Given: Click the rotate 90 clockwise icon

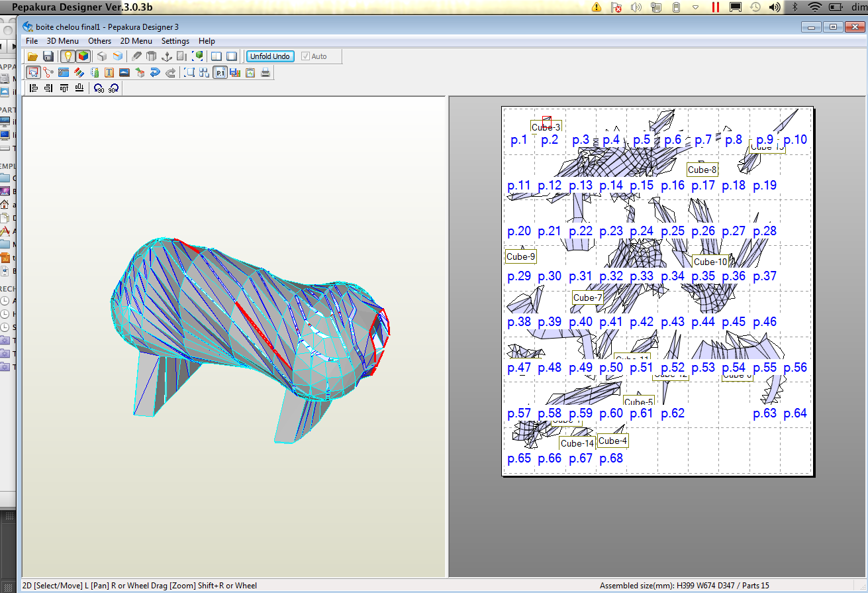Looking at the screenshot, I should tap(113, 88).
